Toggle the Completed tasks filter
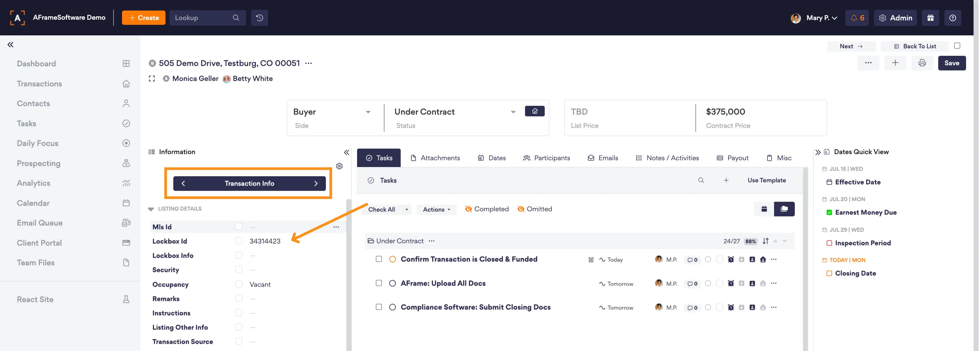Image resolution: width=980 pixels, height=351 pixels. pos(487,209)
